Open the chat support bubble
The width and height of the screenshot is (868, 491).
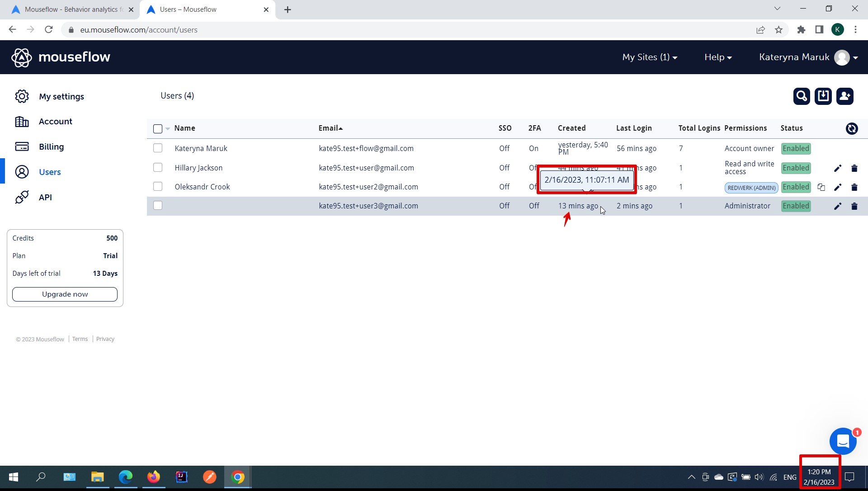(x=843, y=441)
